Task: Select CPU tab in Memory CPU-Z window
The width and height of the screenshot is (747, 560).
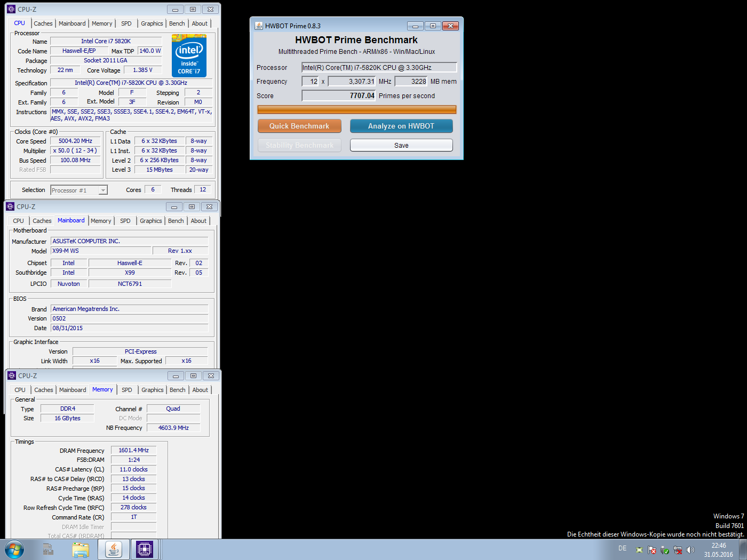Action: pyautogui.click(x=20, y=390)
